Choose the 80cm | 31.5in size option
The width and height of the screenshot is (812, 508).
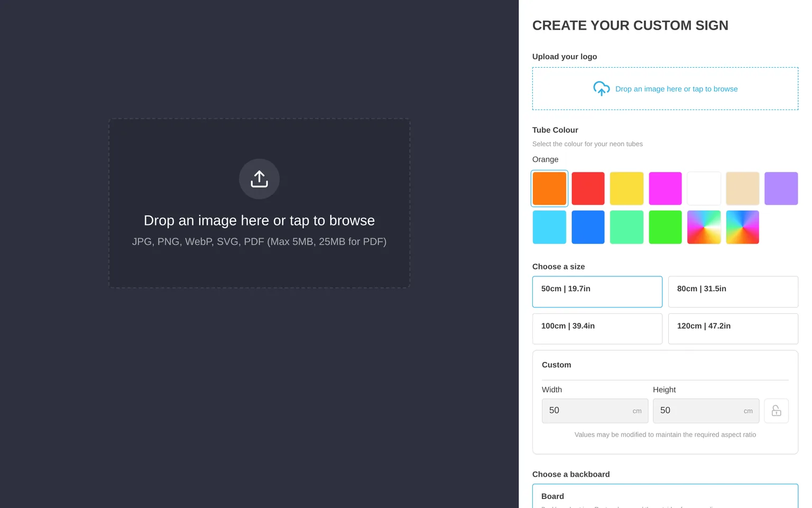(x=733, y=292)
